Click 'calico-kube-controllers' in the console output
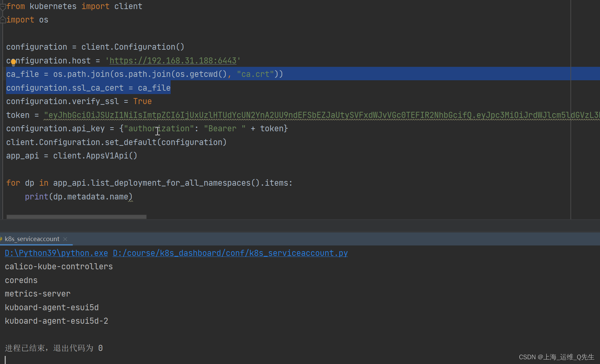The width and height of the screenshot is (600, 364). [59, 267]
